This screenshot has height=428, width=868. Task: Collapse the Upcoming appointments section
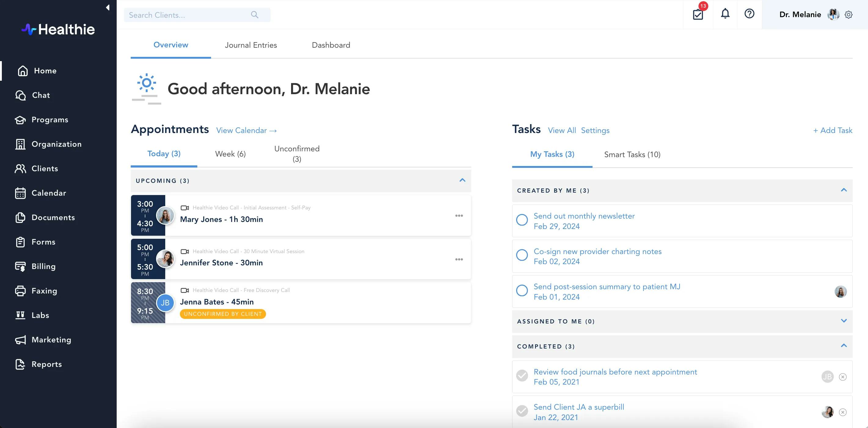(462, 180)
